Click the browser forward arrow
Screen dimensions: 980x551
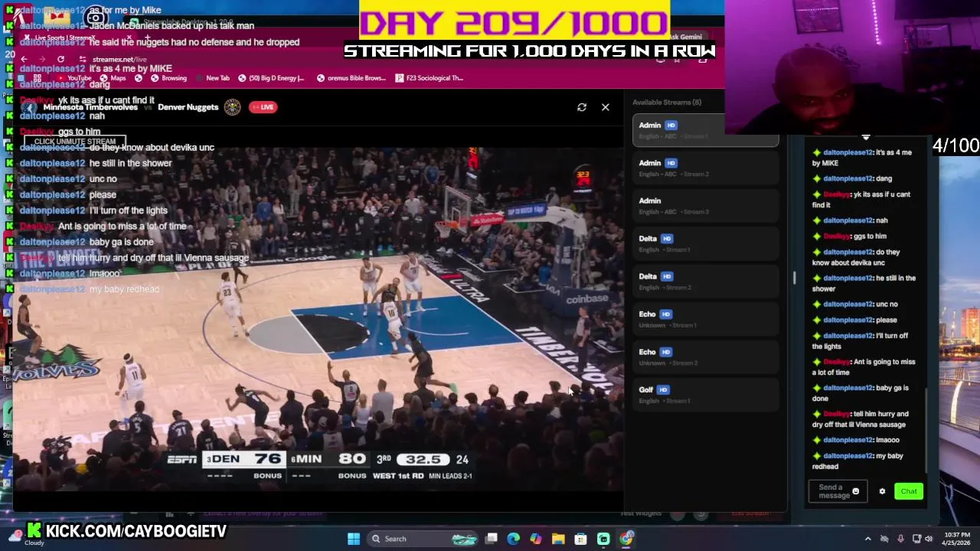(x=42, y=59)
